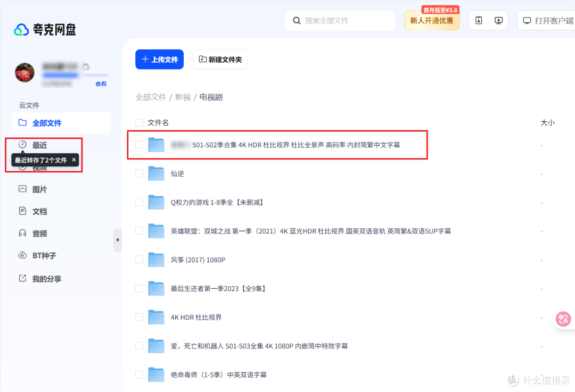Click the 新建文件夹 button
The width and height of the screenshot is (575, 392).
220,60
